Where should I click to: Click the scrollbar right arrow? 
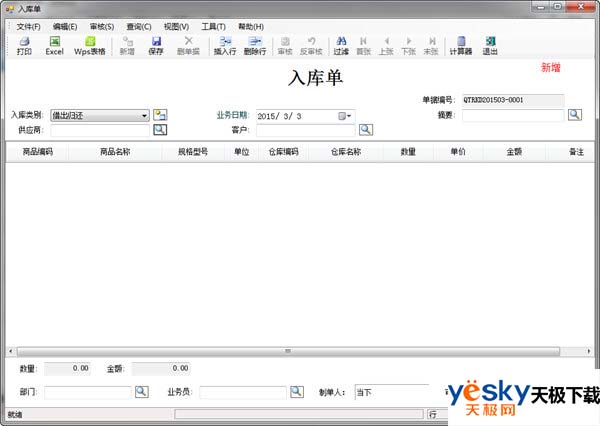point(589,351)
